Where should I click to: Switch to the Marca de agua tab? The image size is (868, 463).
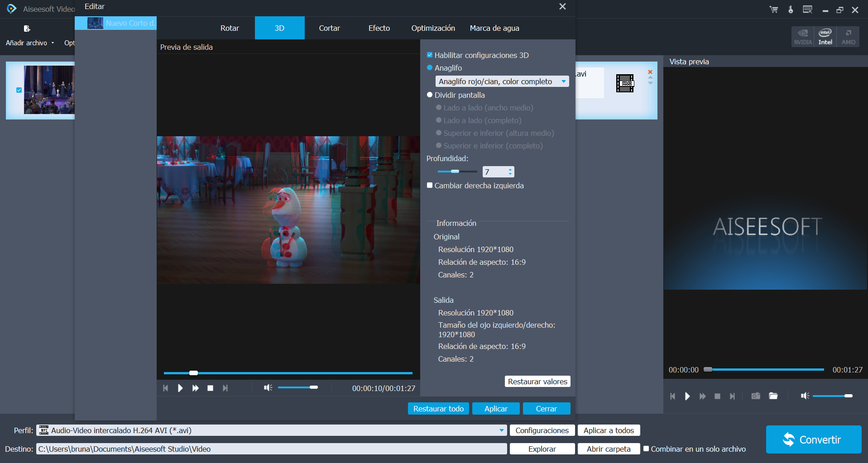(494, 28)
